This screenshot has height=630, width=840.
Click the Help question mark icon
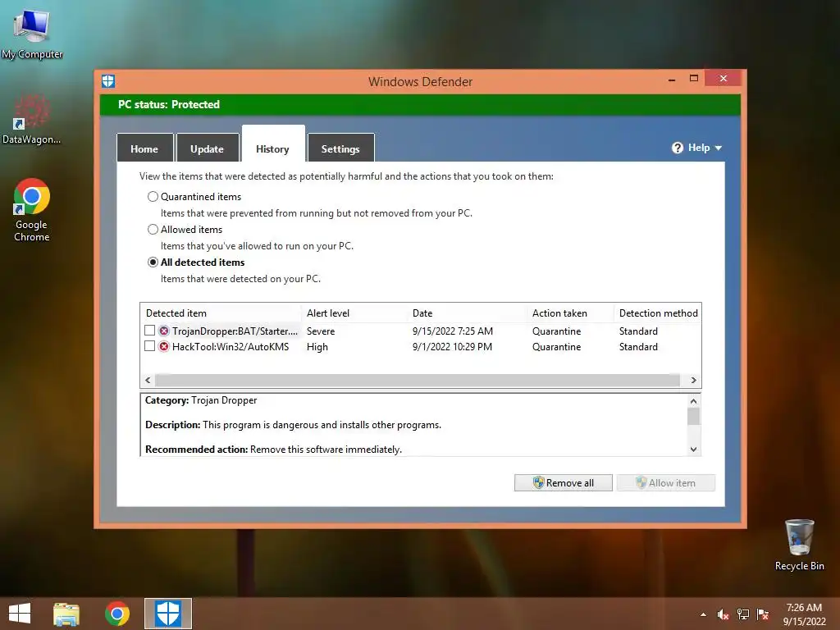point(677,148)
